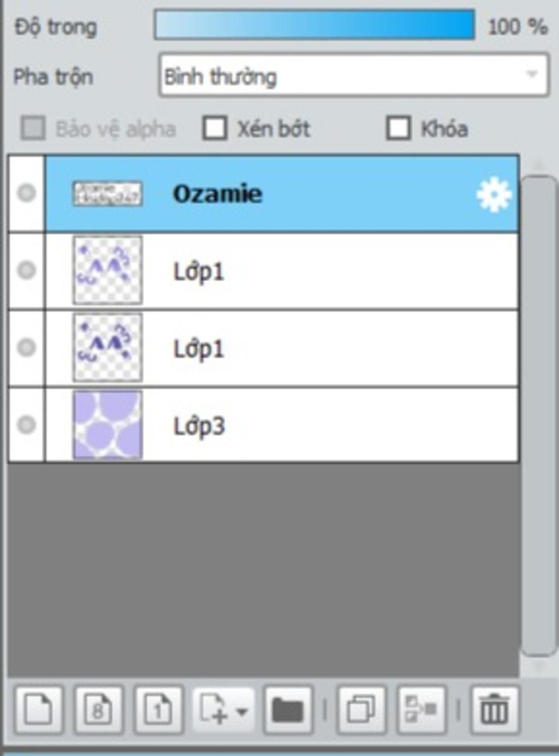The image size is (559, 756).
Task: Select the Lớp3 layer
Action: [x=282, y=425]
